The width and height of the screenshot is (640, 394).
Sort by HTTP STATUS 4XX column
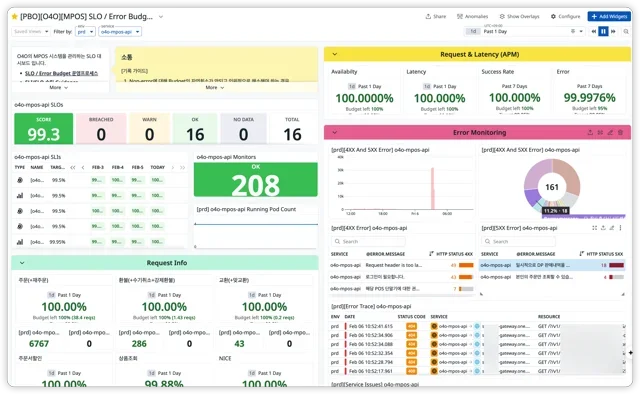coord(451,254)
